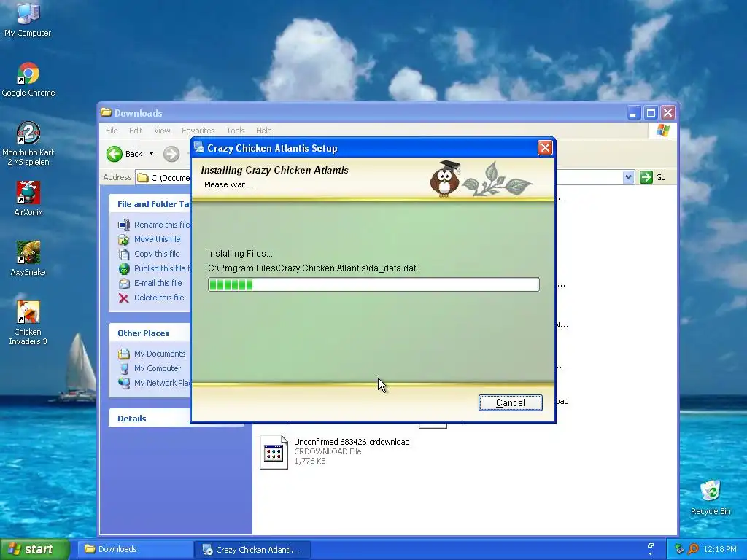Viewport: 747px width, 560px height.
Task: Click the Windows flag logo in Downloads window
Action: pyautogui.click(x=662, y=130)
